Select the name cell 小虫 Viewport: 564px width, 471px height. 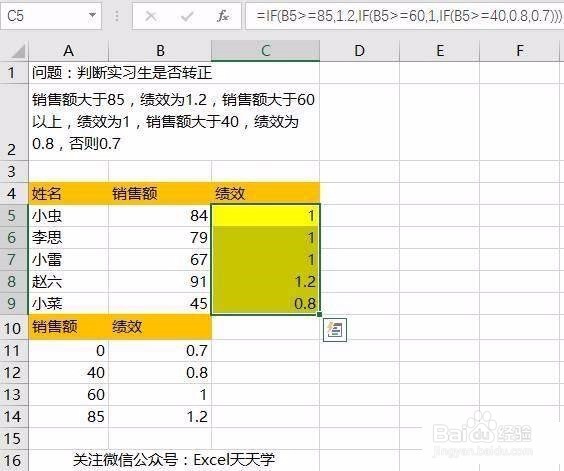(68, 216)
